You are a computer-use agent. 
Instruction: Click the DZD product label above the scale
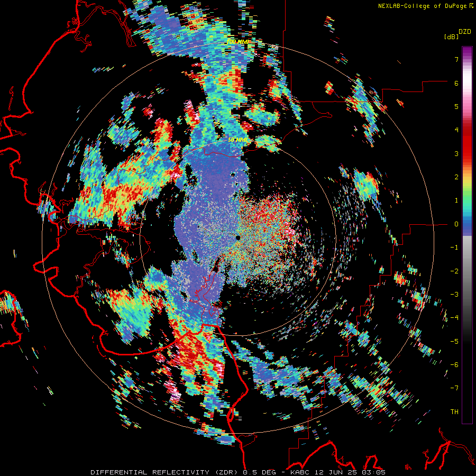pos(465,32)
